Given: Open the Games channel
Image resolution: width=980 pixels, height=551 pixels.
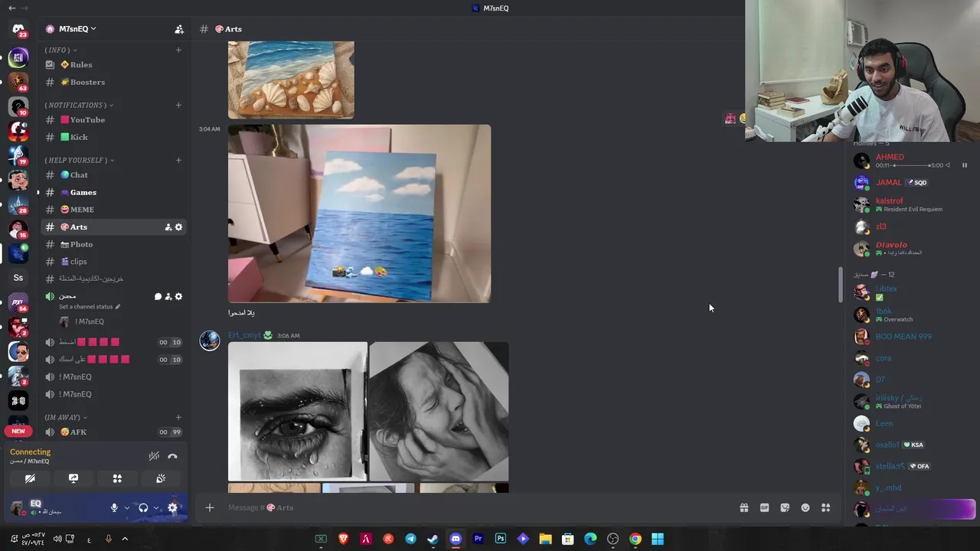Looking at the screenshot, I should (113, 192).
